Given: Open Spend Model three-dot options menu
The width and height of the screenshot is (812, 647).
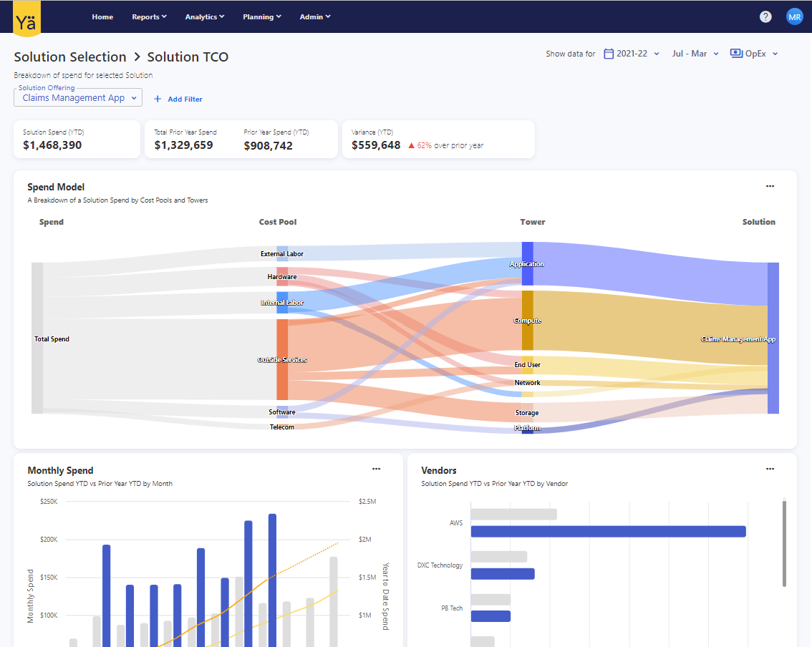Looking at the screenshot, I should [x=770, y=186].
